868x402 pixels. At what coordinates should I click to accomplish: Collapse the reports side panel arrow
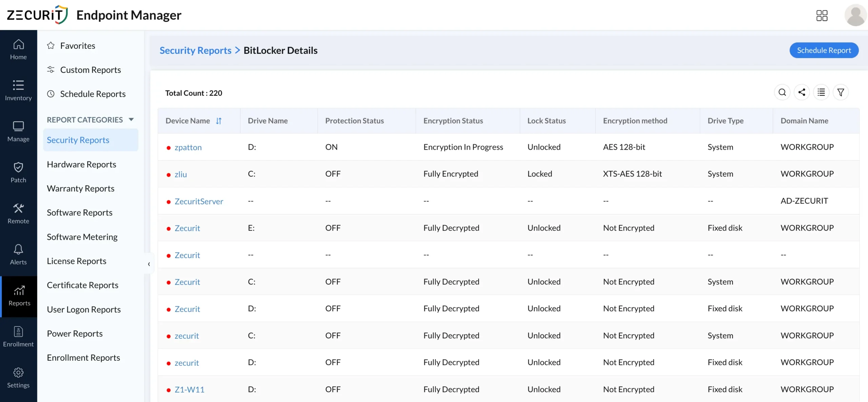tap(149, 264)
